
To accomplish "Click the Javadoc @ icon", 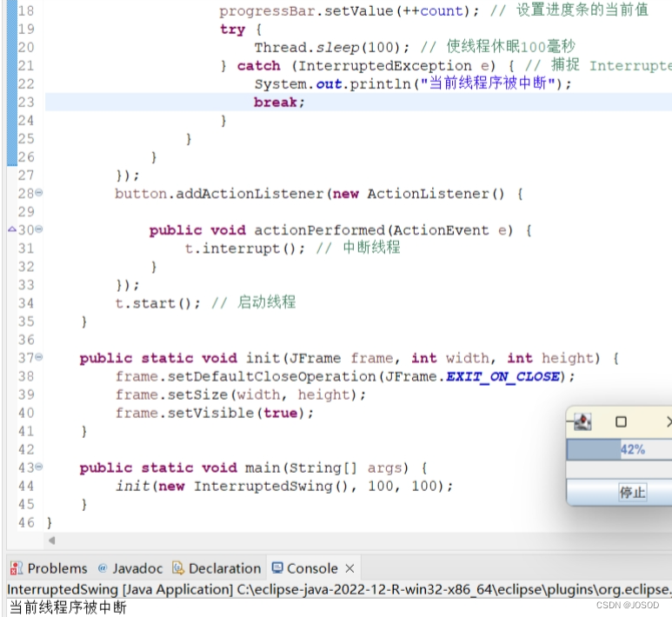I will (x=103, y=568).
